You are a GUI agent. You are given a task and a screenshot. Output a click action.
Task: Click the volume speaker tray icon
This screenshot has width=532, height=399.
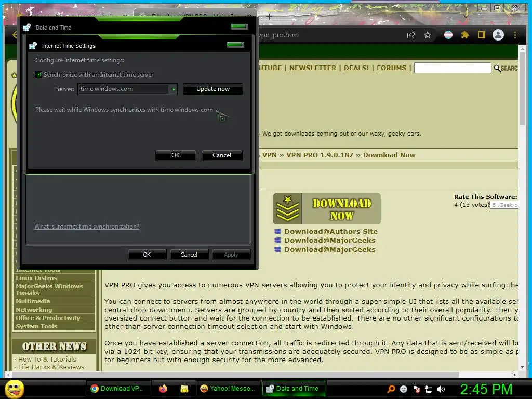pyautogui.click(x=441, y=389)
